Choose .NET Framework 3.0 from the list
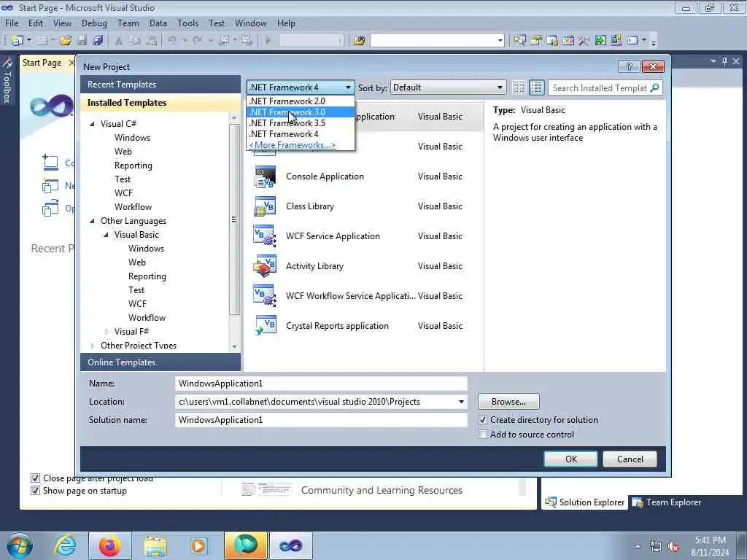This screenshot has height=560, width=747. point(301,112)
